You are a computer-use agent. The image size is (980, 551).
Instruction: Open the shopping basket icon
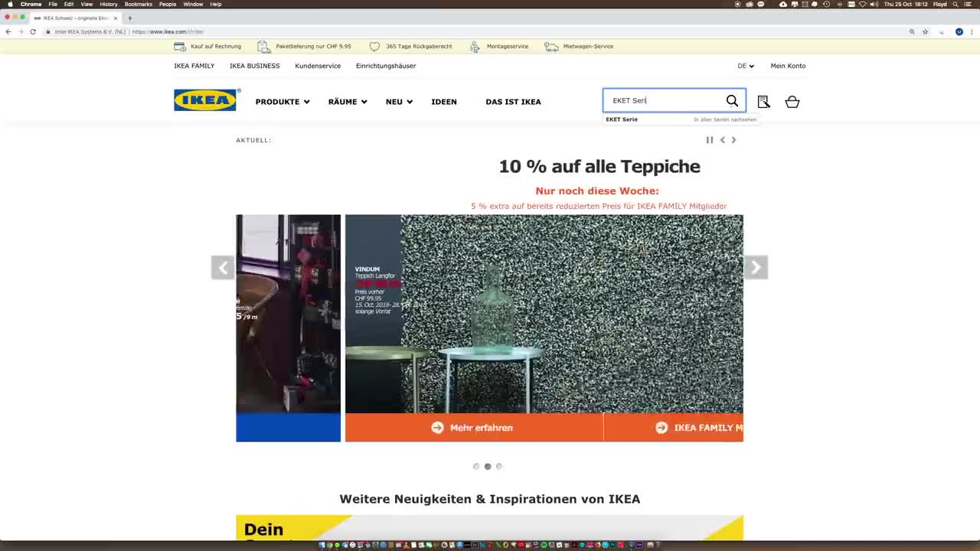click(x=792, y=102)
